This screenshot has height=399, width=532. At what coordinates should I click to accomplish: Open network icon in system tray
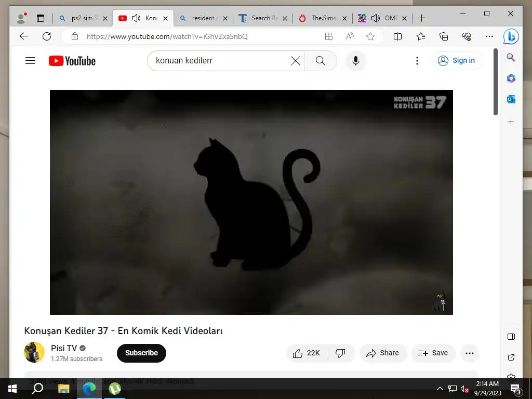coord(453,389)
